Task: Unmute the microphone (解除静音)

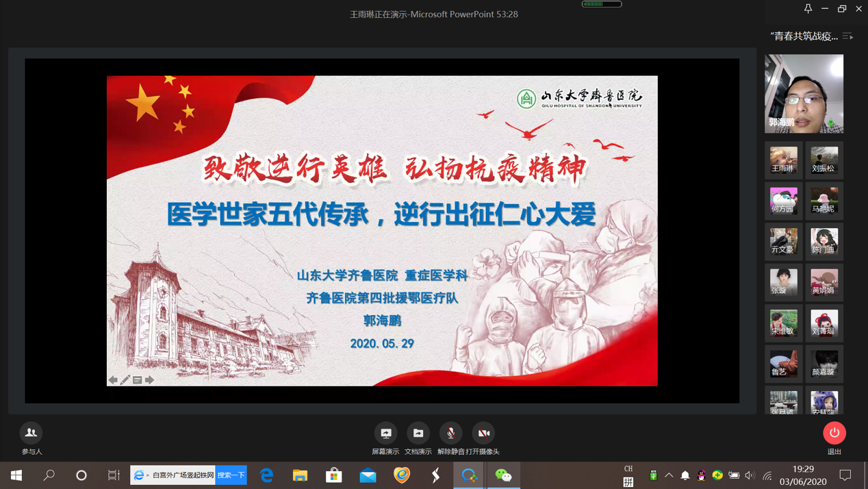Action: pos(450,434)
